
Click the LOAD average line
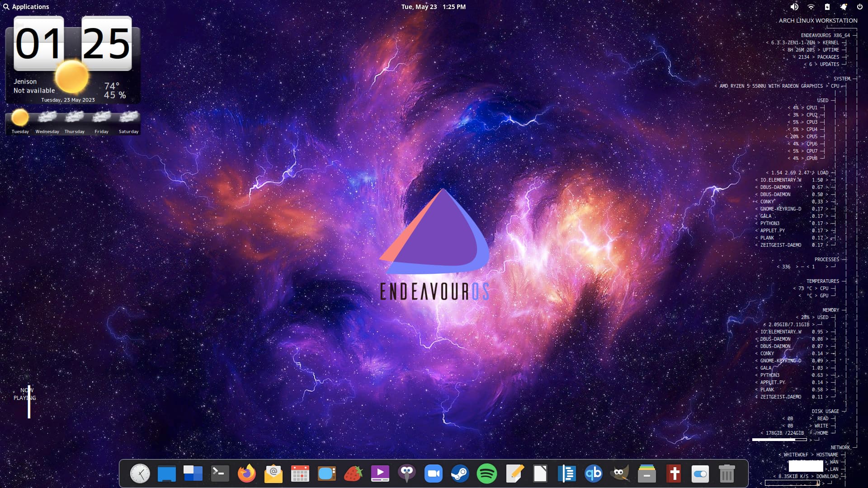pyautogui.click(x=797, y=173)
